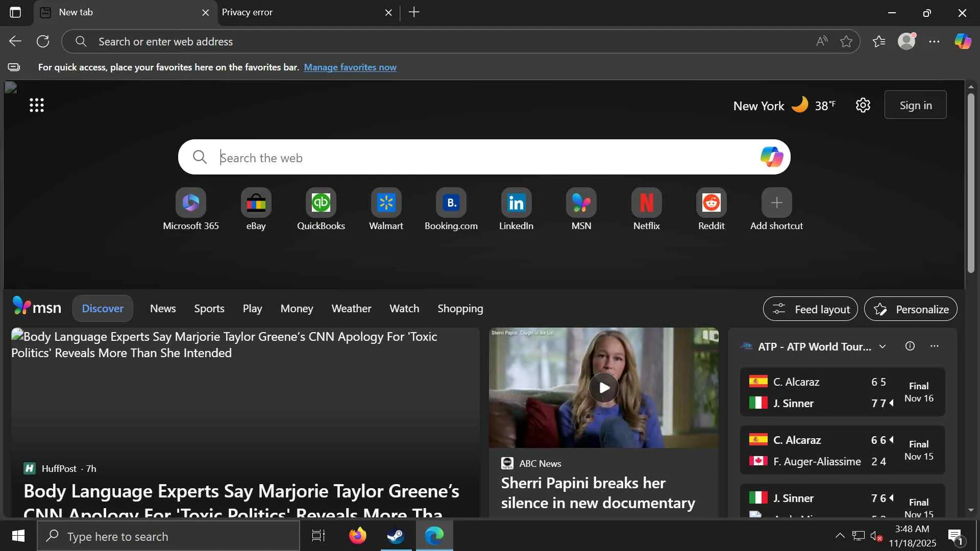
Task: Open the Favorites hub icon
Action: coord(878,41)
